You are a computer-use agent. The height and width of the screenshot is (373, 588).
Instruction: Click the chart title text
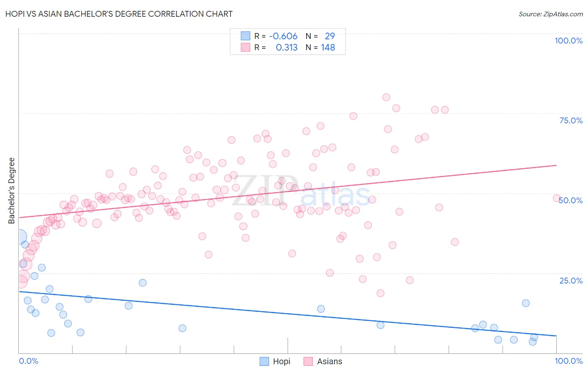click(119, 14)
